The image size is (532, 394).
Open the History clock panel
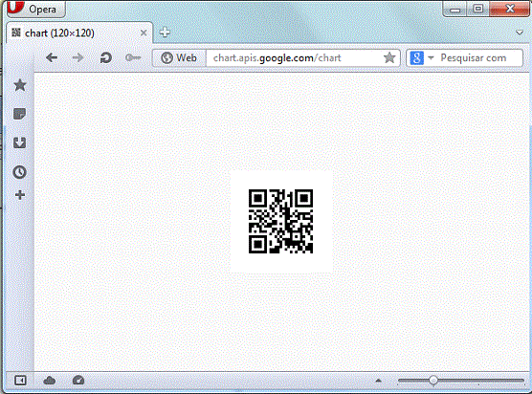point(20,172)
